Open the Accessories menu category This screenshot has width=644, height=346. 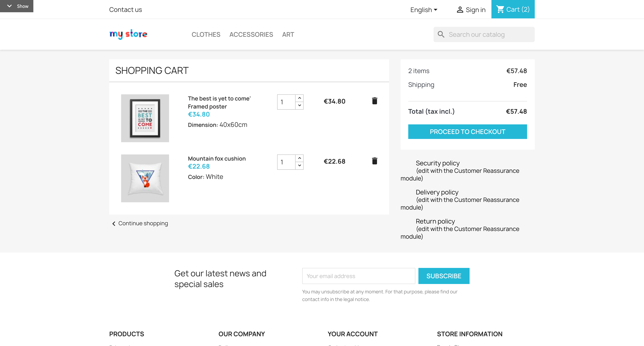point(251,34)
